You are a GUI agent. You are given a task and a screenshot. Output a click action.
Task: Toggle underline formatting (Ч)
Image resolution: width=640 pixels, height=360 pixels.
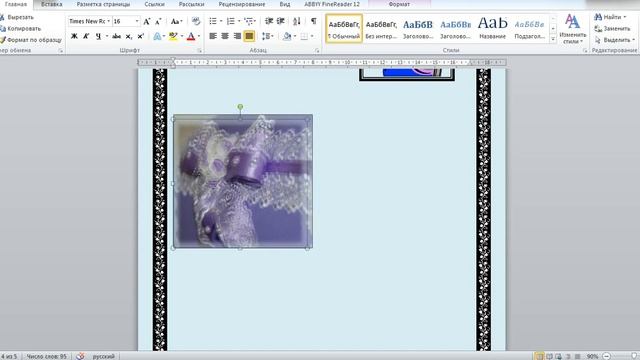tap(98, 36)
